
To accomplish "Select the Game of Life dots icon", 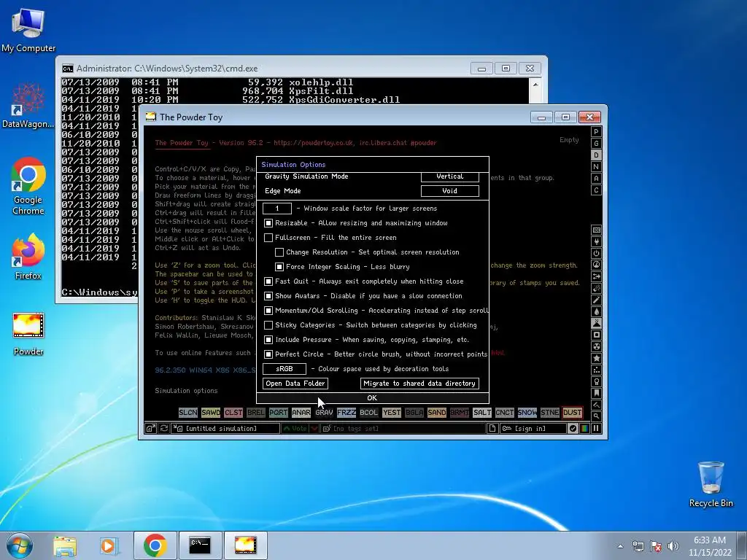I will (596, 370).
